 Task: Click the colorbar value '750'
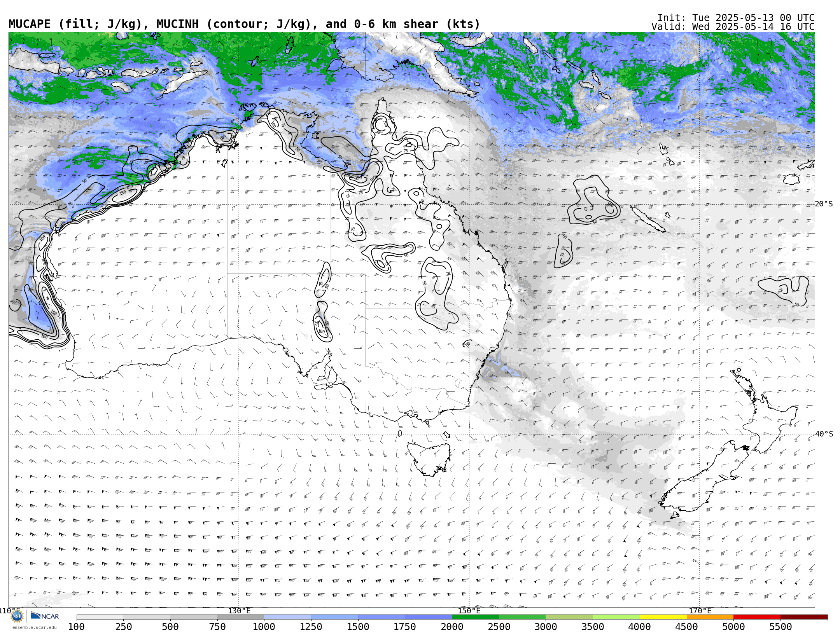(217, 627)
